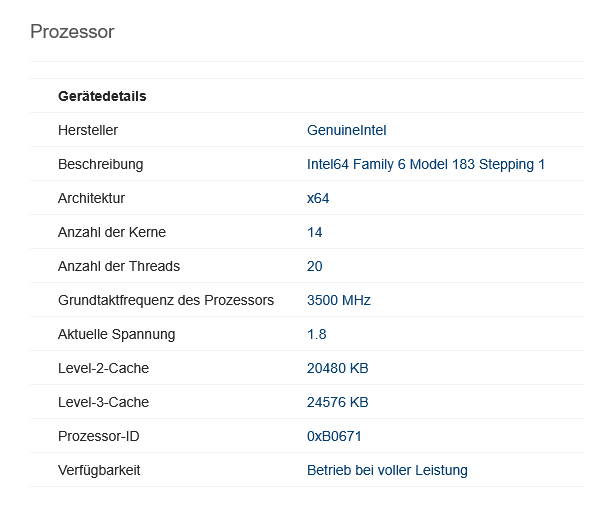Viewport: 614px width, 507px height.
Task: Click the Prozessor-ID value 0xB0671
Action: pyautogui.click(x=334, y=436)
